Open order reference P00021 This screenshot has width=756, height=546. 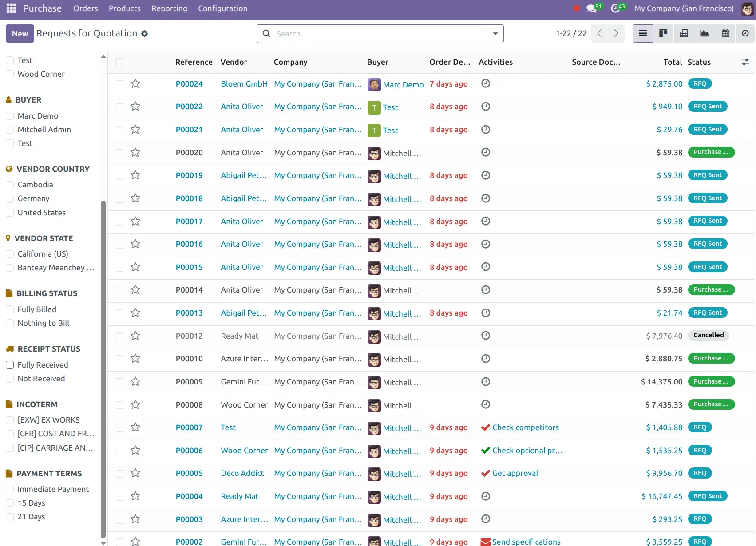click(189, 130)
